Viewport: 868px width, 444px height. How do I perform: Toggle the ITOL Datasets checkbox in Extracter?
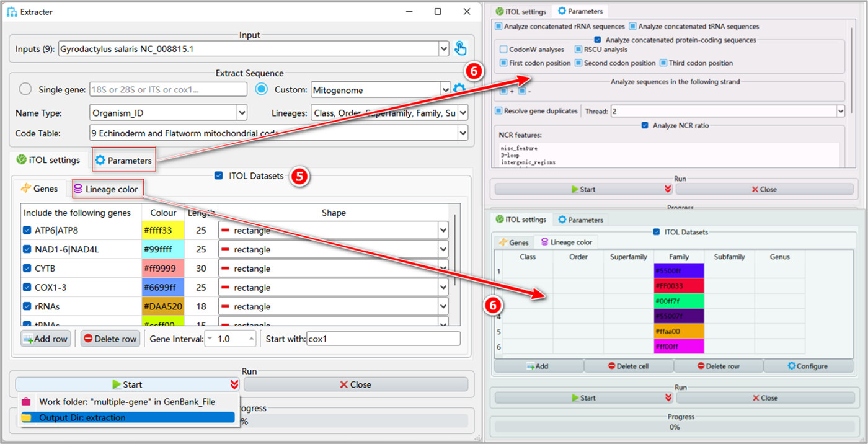[218, 175]
